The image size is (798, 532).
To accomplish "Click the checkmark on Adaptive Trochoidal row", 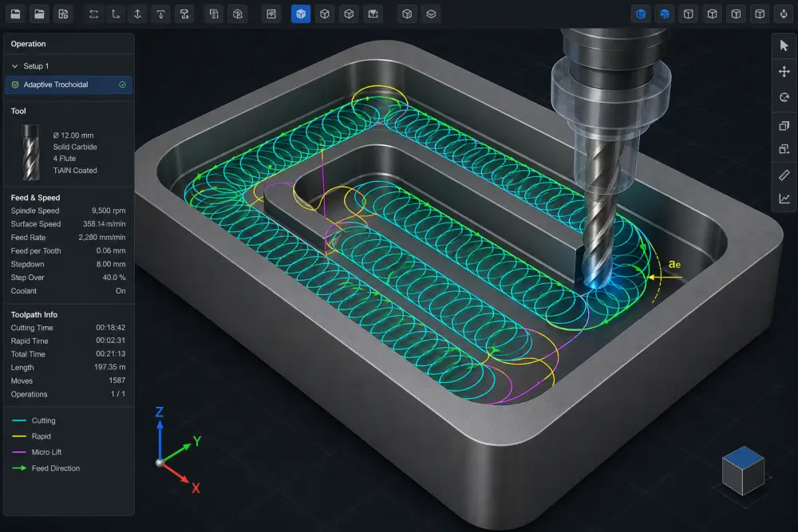I will 122,85.
